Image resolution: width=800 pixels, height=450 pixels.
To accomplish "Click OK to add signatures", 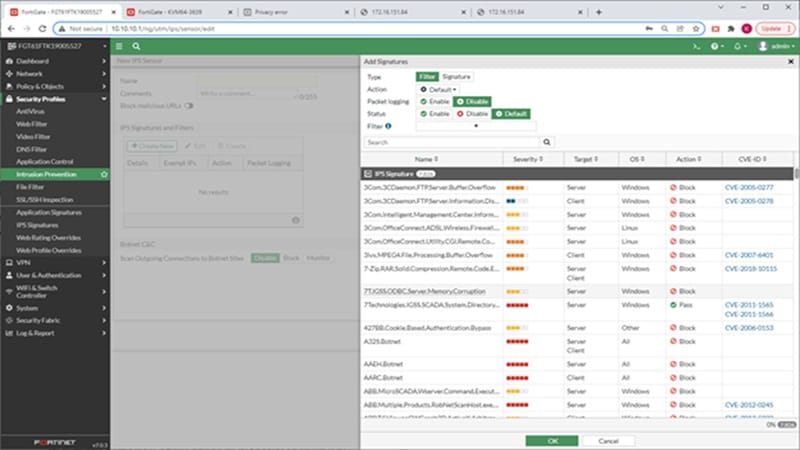I will pyautogui.click(x=552, y=441).
